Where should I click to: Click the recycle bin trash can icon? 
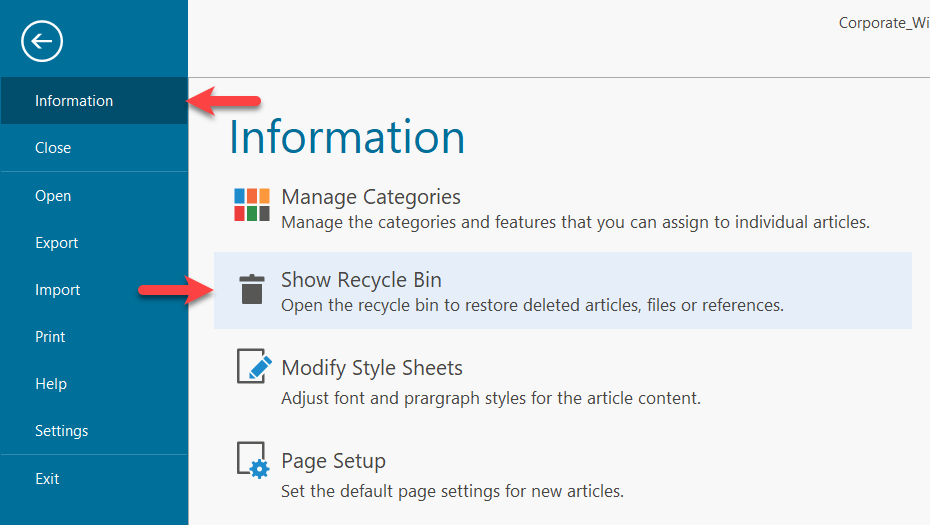point(252,289)
